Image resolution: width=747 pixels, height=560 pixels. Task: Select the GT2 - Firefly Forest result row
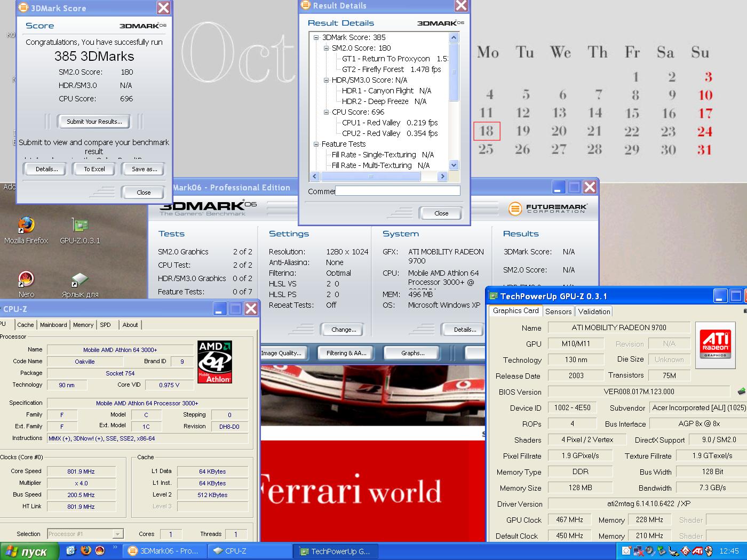click(x=392, y=69)
